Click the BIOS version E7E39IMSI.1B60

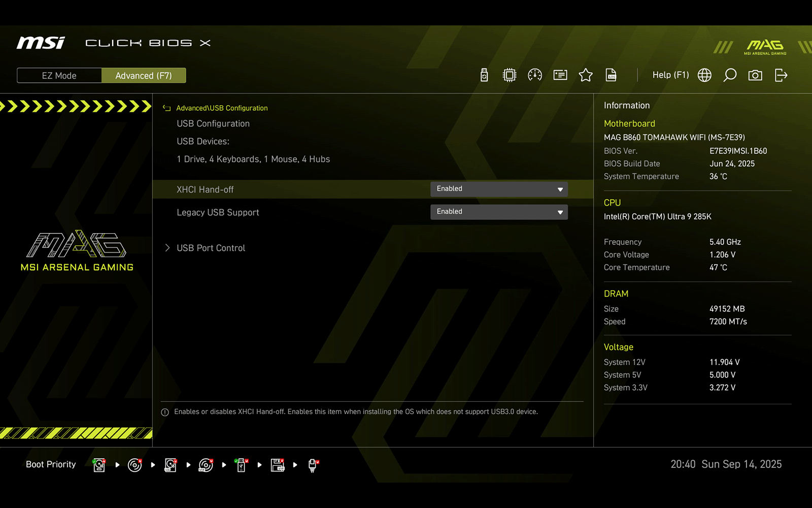tap(738, 151)
